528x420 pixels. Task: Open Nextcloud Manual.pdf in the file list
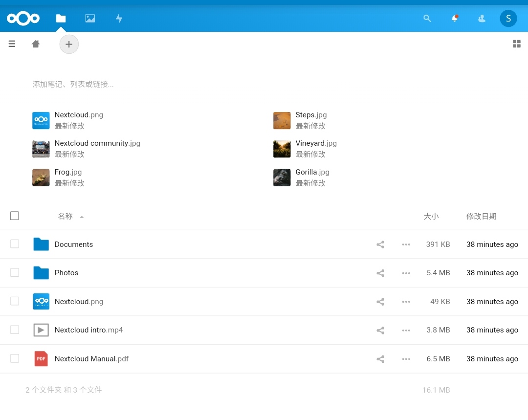[x=91, y=359]
